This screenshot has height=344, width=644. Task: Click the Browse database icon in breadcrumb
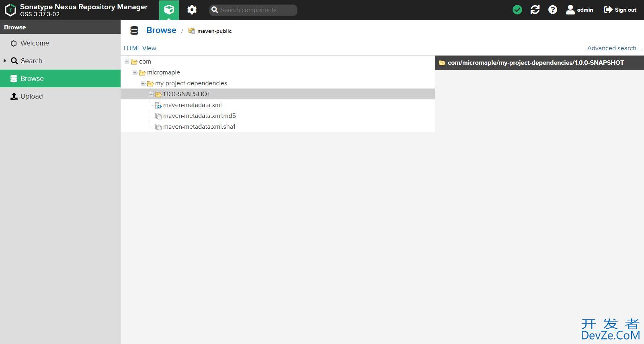134,31
